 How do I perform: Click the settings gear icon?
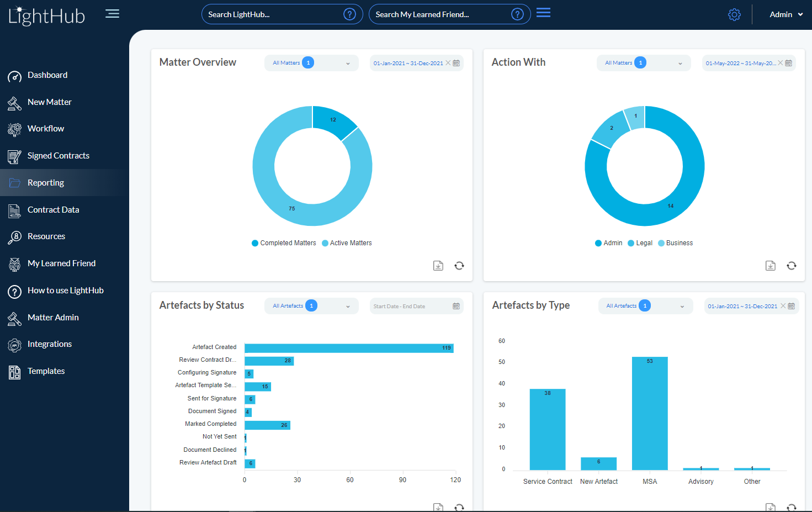coord(734,14)
